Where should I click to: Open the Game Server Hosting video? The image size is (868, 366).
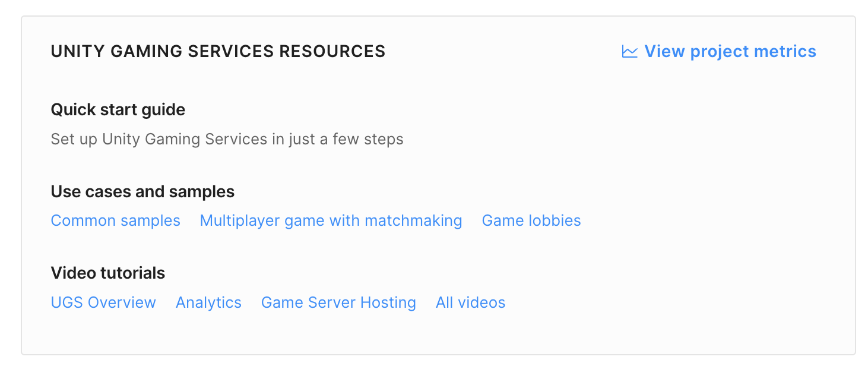click(x=338, y=302)
